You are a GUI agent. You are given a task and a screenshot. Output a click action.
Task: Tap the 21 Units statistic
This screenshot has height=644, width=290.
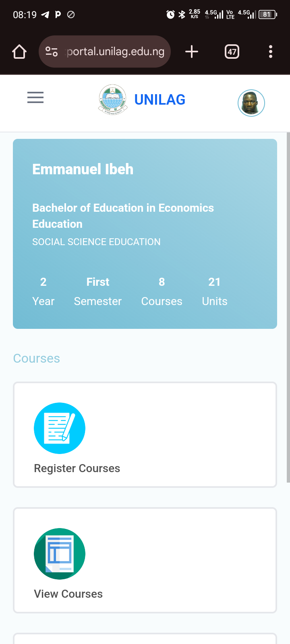(215, 292)
